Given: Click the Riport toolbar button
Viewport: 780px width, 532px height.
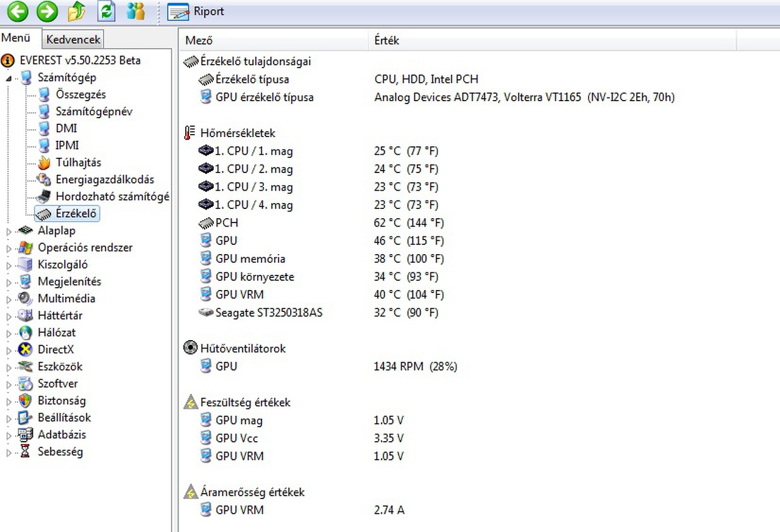Looking at the screenshot, I should [196, 11].
